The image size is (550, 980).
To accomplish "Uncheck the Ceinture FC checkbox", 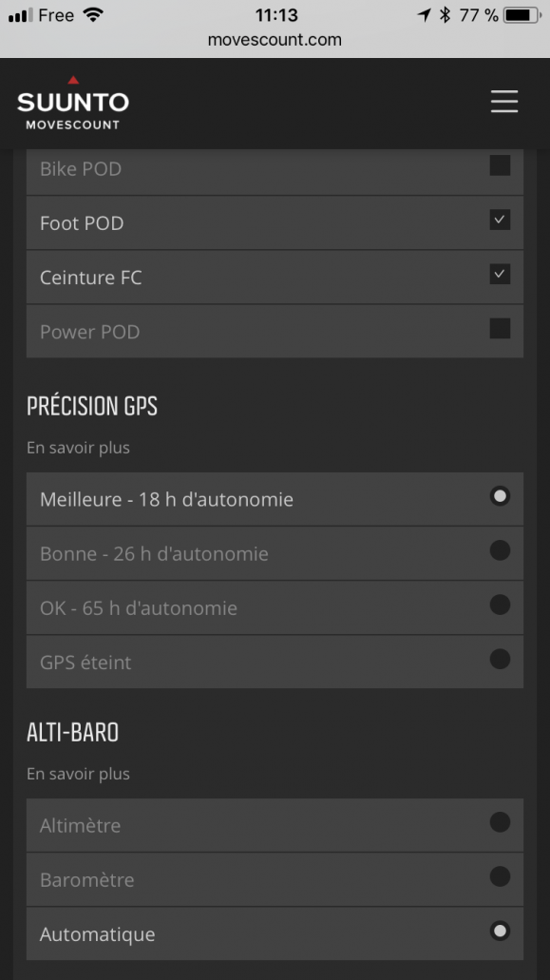I will pos(500,275).
